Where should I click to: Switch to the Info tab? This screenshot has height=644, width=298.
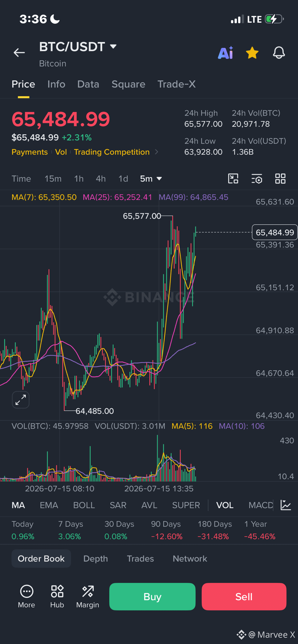click(x=56, y=84)
